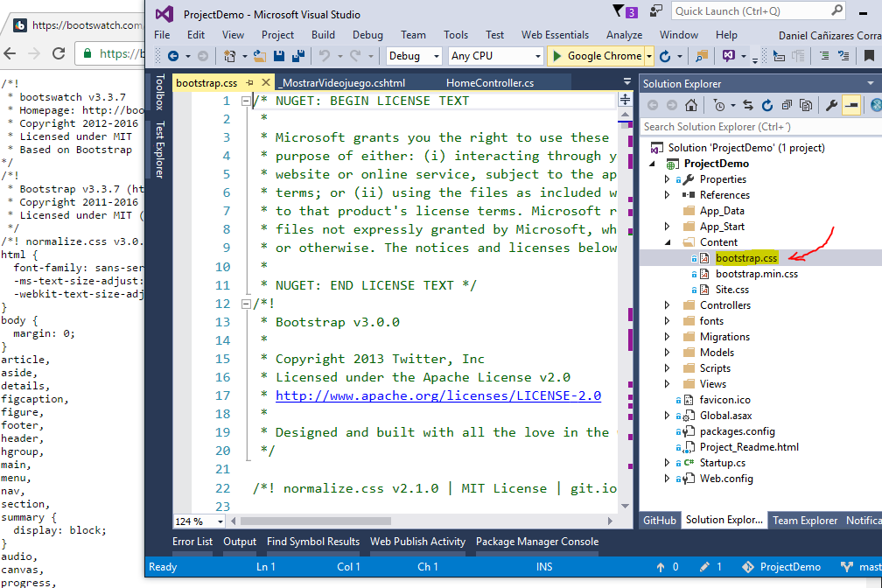882x588 pixels.
Task: Expand the Controllers folder
Action: coord(668,305)
